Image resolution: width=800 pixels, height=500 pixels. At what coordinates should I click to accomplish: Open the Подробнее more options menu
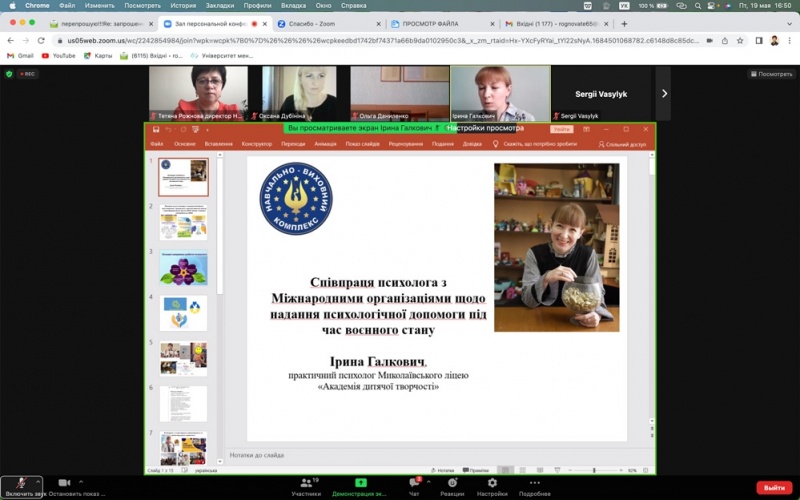click(534, 484)
